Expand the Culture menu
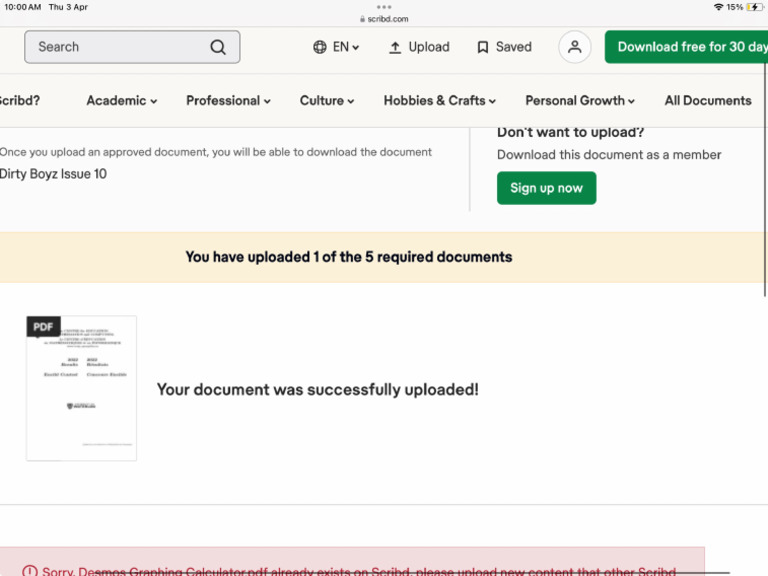Screen dimensions: 768x576 pyautogui.click(x=327, y=100)
